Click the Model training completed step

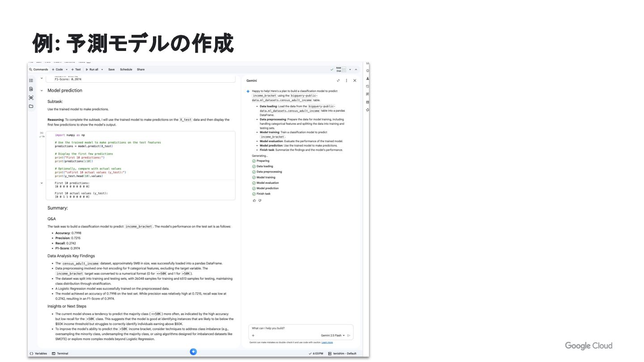pos(264,177)
